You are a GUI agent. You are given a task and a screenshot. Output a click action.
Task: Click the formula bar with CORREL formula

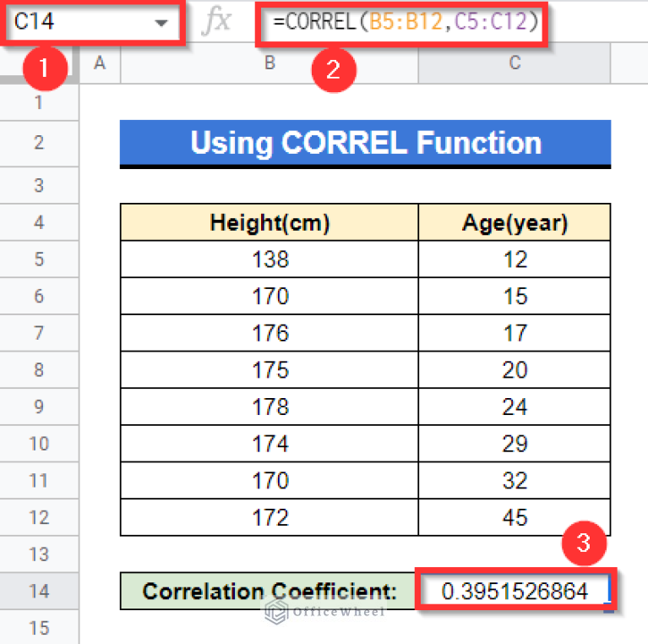click(x=401, y=23)
